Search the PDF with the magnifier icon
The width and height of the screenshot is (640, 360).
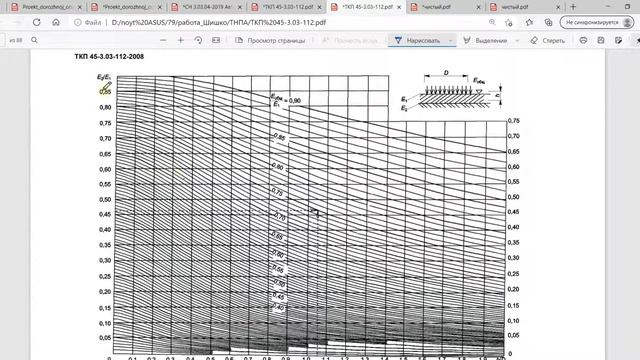[x=34, y=40]
